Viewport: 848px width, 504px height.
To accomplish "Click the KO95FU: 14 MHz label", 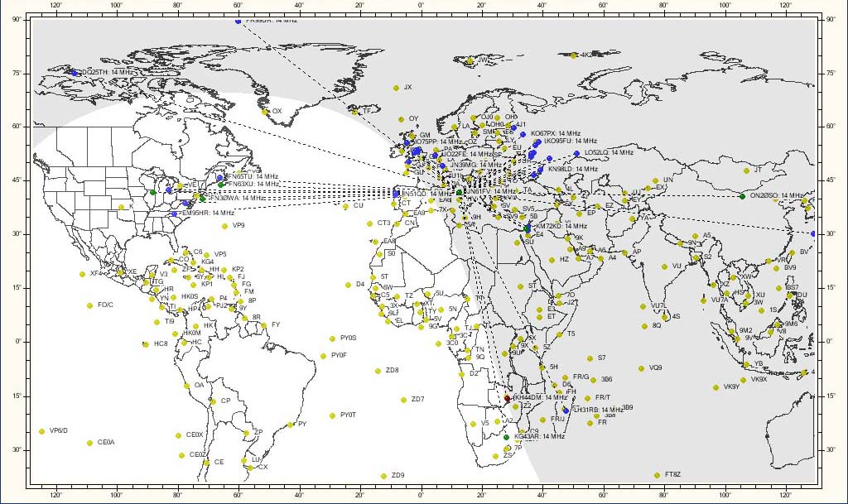I will click(571, 141).
